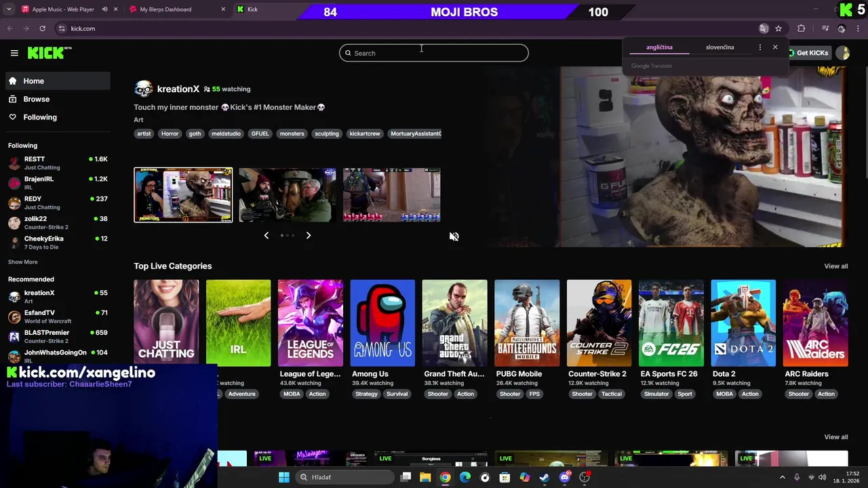View all Top Live Categories
The width and height of the screenshot is (868, 488).
point(835,266)
